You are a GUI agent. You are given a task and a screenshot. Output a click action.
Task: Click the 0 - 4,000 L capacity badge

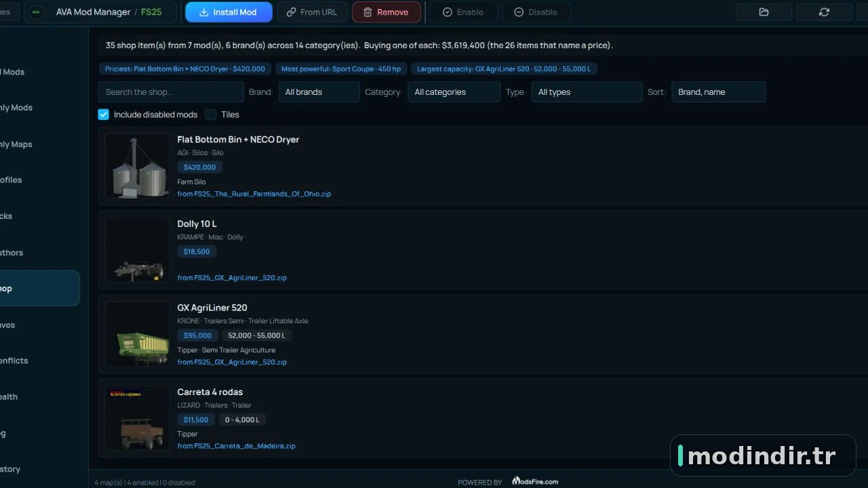tap(242, 420)
